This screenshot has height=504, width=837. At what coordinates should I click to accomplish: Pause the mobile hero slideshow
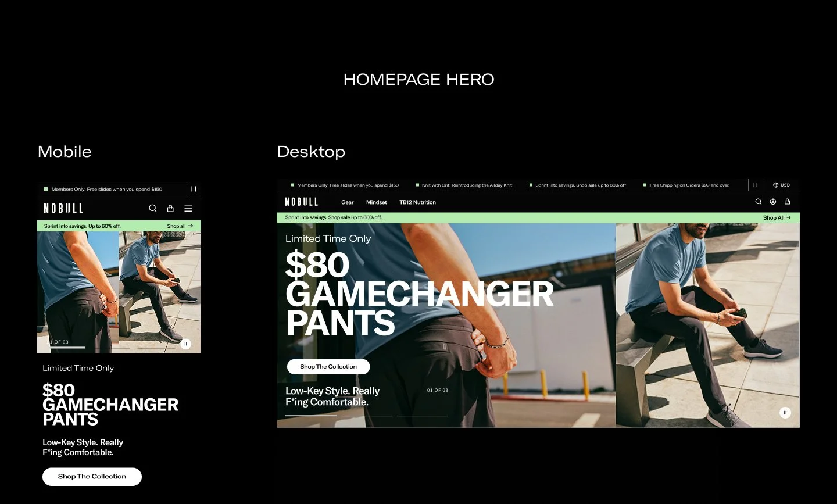tap(185, 344)
